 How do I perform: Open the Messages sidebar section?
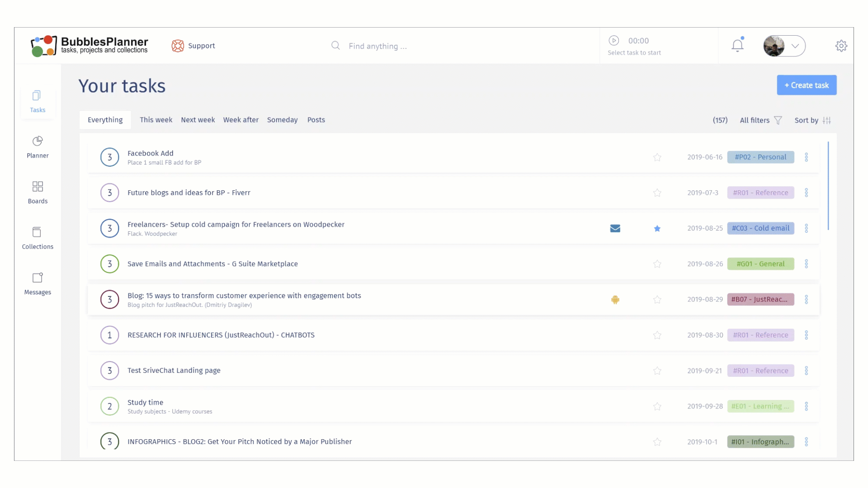[38, 284]
